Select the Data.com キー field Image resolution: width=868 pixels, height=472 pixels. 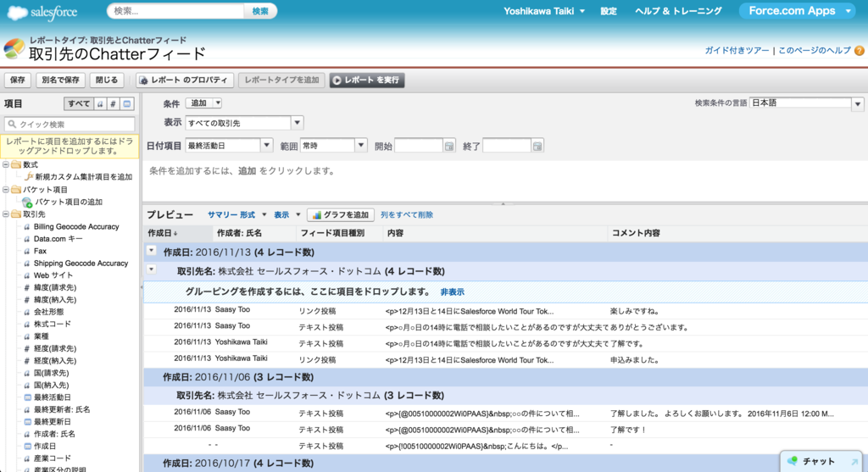[x=58, y=239]
